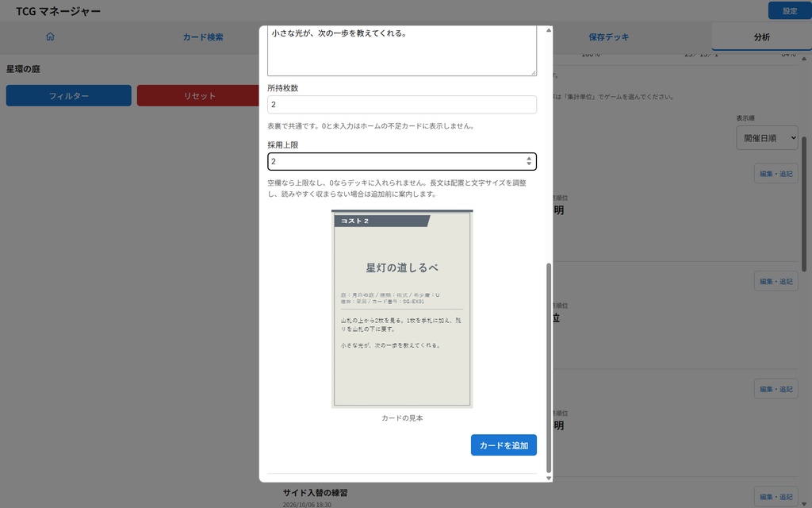The image size is (812, 508).
Task: Open 設定 in top right
Action: [789, 11]
